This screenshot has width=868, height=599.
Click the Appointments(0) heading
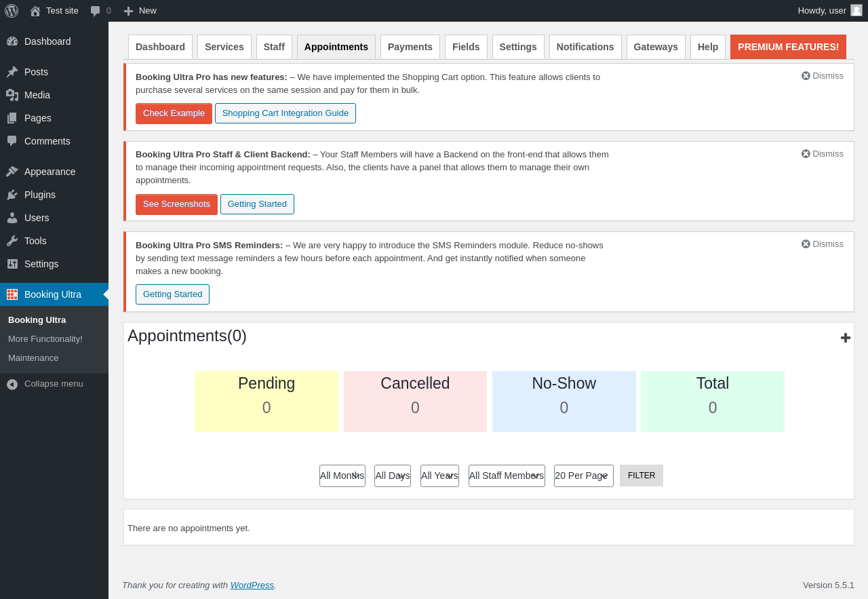point(187,336)
